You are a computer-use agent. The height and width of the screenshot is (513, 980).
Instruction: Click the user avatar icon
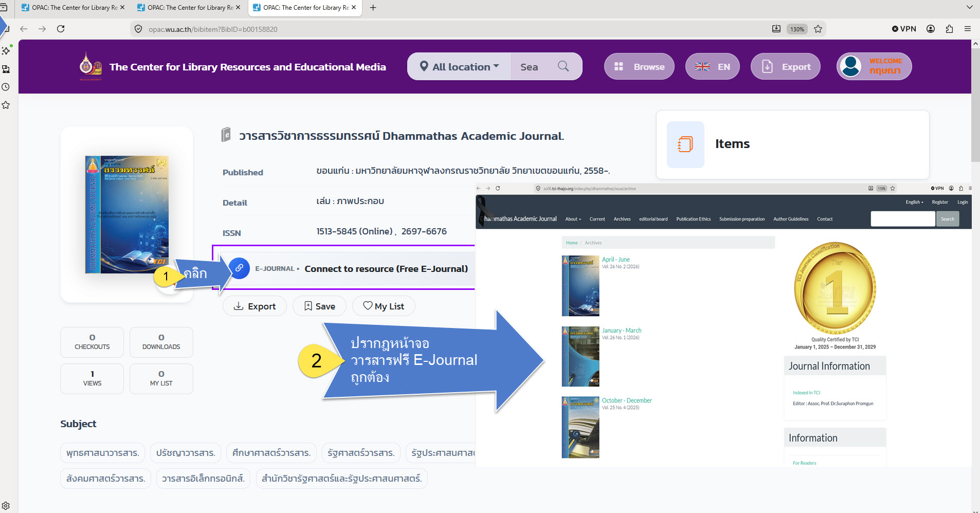pyautogui.click(x=851, y=66)
